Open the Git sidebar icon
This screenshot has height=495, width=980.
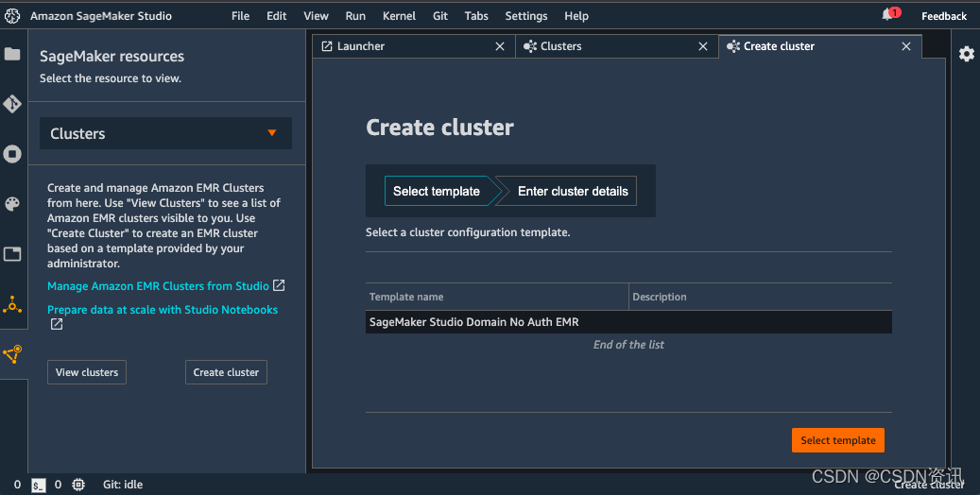click(12, 104)
